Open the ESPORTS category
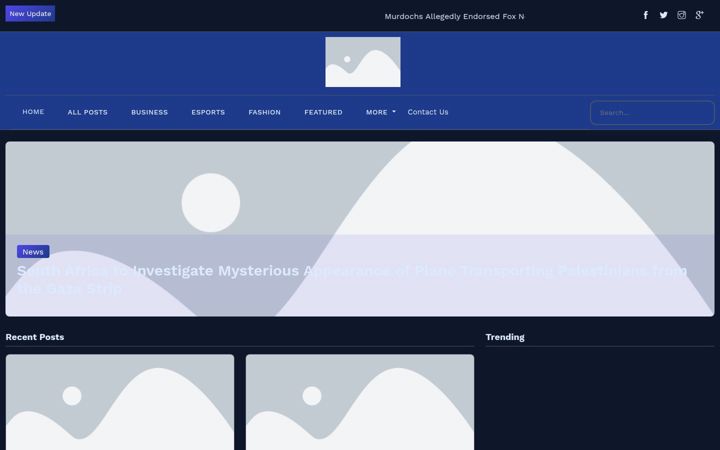Image resolution: width=720 pixels, height=450 pixels. point(208,112)
